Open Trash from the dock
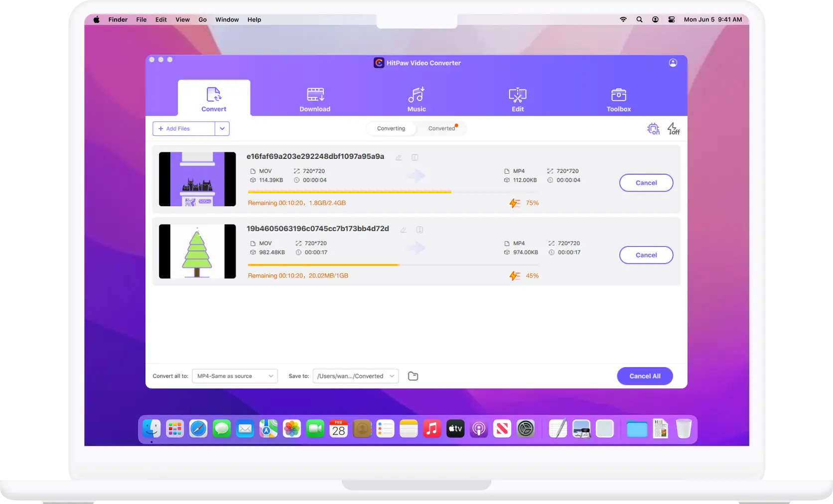Image resolution: width=833 pixels, height=504 pixels. (684, 428)
